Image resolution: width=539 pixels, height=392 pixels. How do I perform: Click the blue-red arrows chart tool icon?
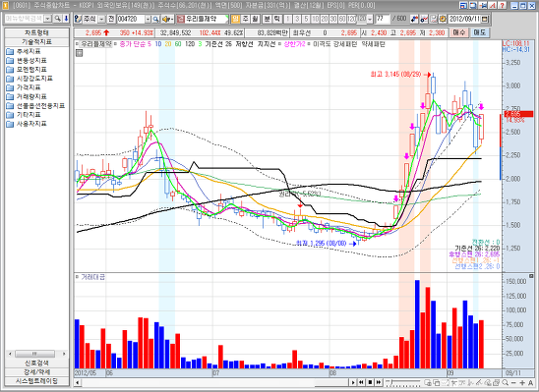pos(414,20)
